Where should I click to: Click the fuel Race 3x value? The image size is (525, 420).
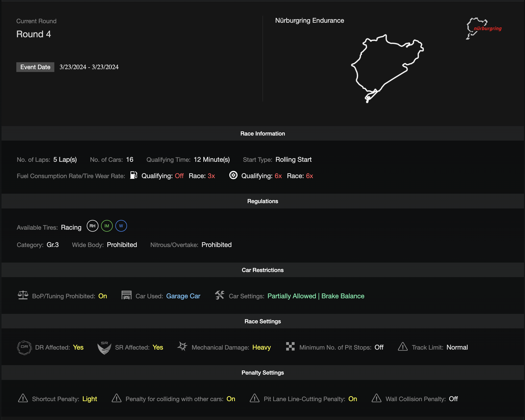pos(211,176)
